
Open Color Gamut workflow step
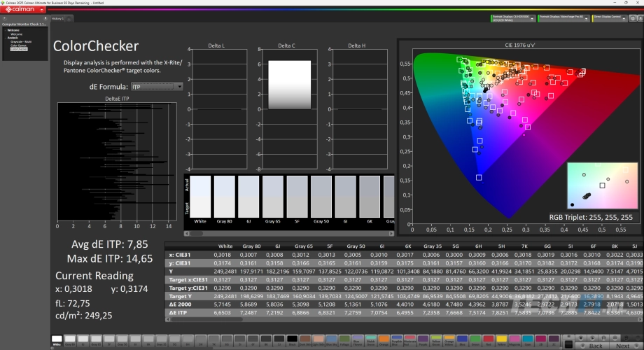[18, 45]
